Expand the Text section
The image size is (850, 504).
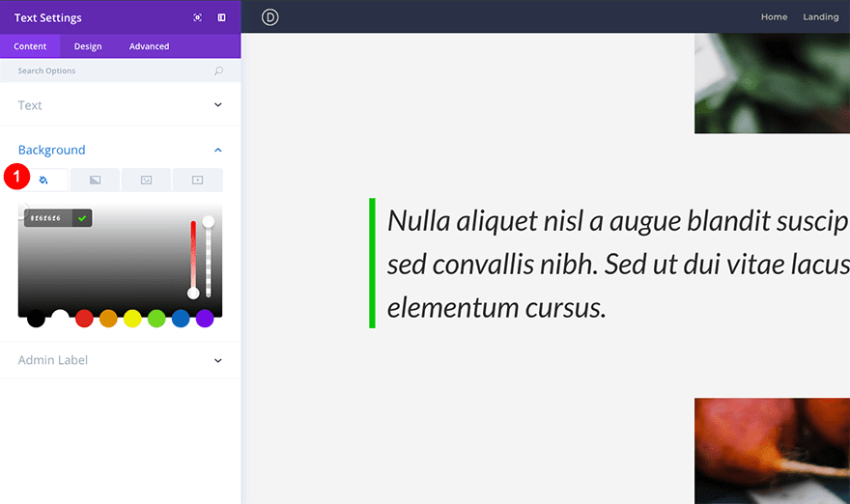[x=217, y=105]
